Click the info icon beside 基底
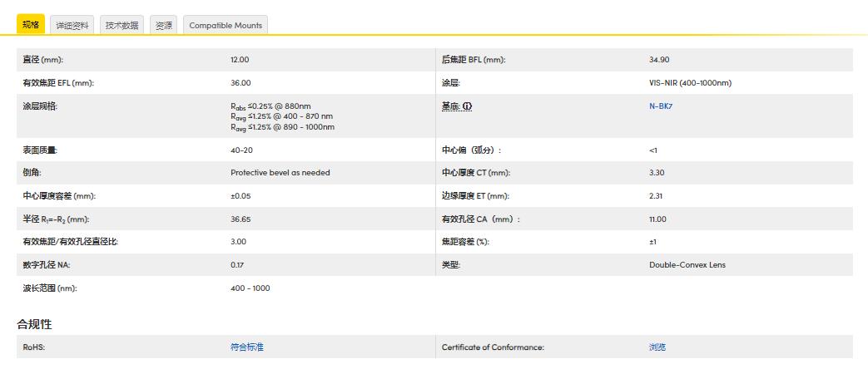Image resolution: width=868 pixels, height=374 pixels. (x=467, y=106)
